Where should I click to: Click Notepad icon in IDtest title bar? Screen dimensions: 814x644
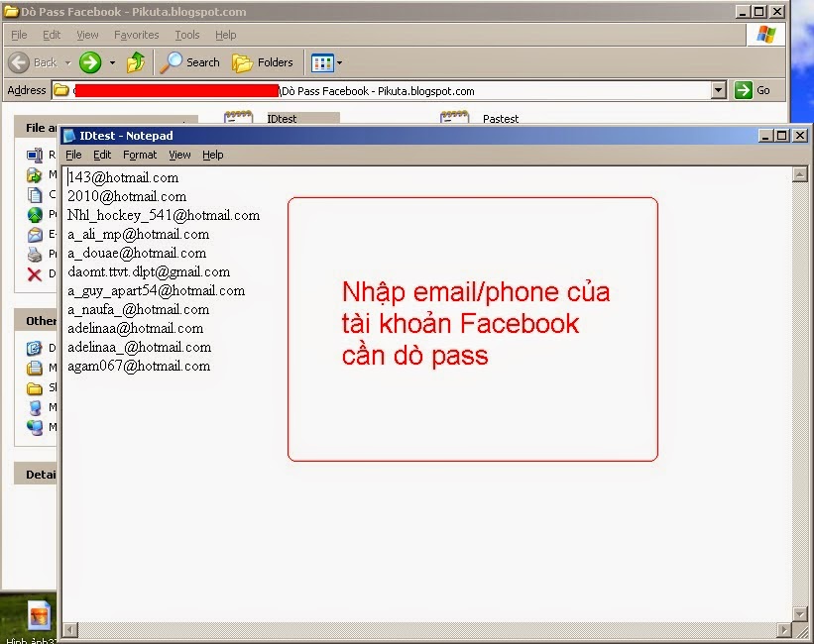69,136
